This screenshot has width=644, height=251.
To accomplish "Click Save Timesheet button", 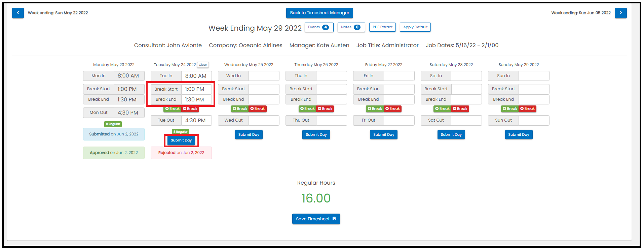I will [x=316, y=219].
